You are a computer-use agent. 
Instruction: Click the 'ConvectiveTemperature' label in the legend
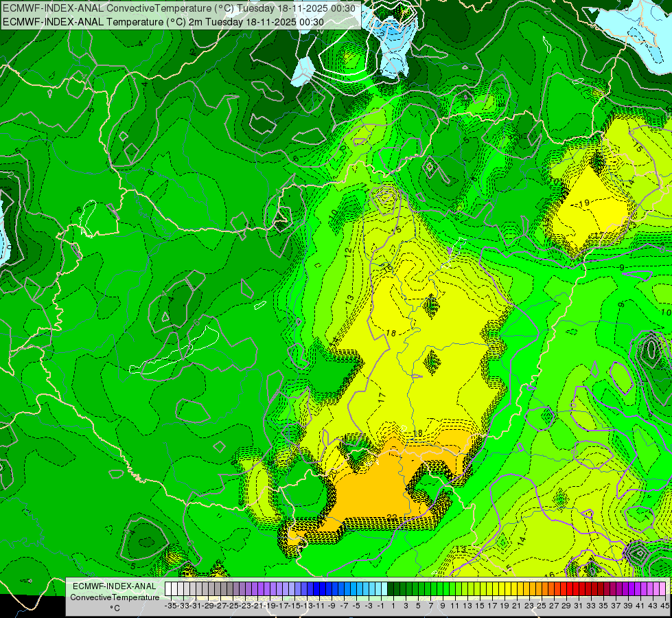[115, 597]
